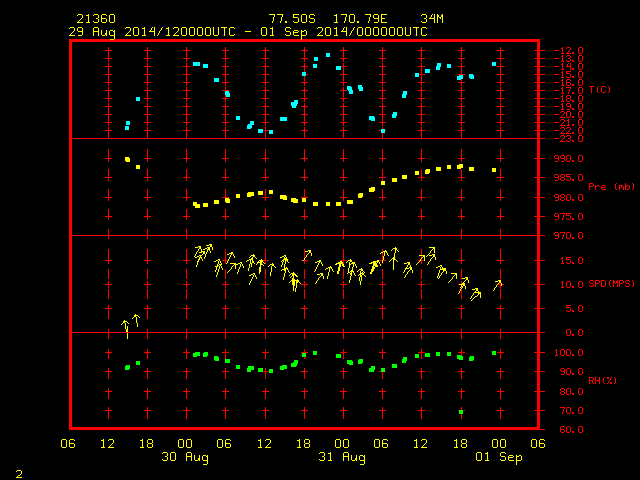
Task: Click the number 2 in bottom-left corner
Action: pos(19,474)
